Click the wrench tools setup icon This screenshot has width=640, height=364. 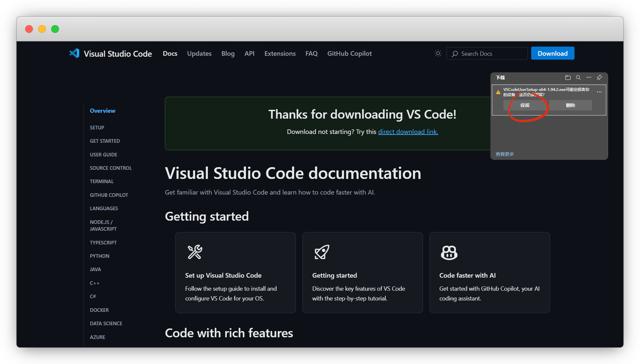(x=195, y=252)
